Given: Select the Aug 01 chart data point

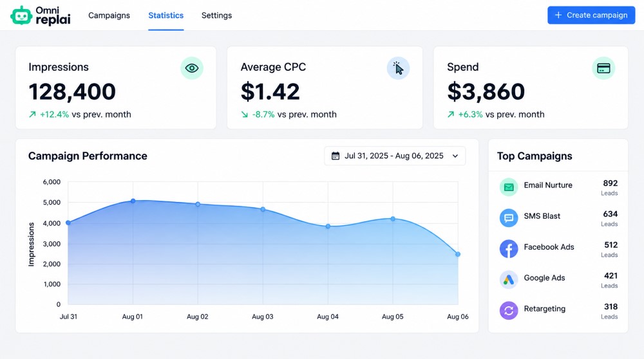Looking at the screenshot, I should [x=133, y=201].
